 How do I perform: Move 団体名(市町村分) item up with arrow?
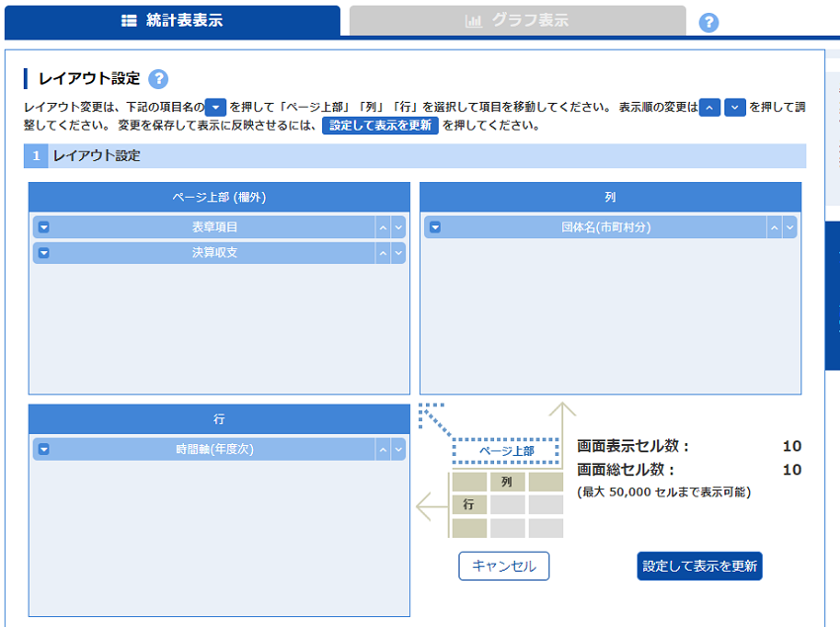point(775,227)
